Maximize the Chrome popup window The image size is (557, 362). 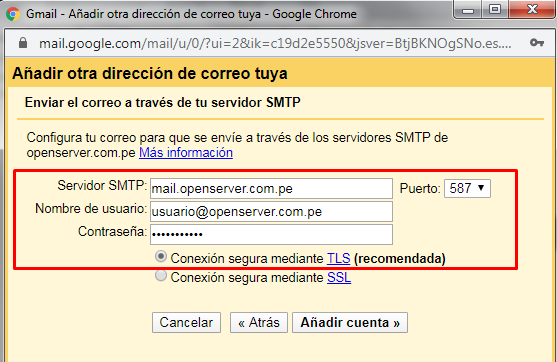(495, 10)
